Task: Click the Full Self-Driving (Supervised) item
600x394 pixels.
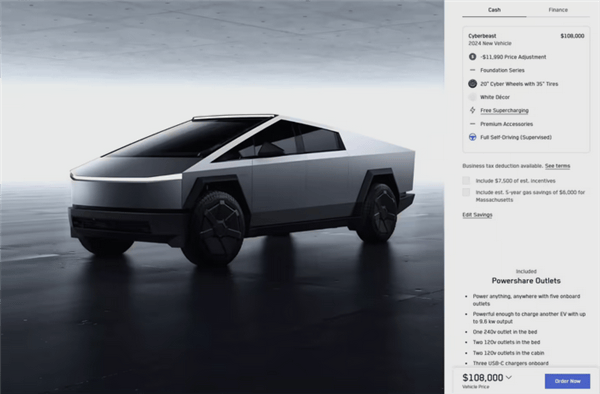Action: click(x=516, y=137)
